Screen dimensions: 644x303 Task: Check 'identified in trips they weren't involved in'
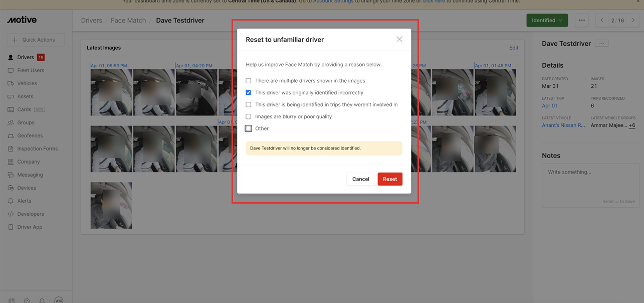pos(248,105)
